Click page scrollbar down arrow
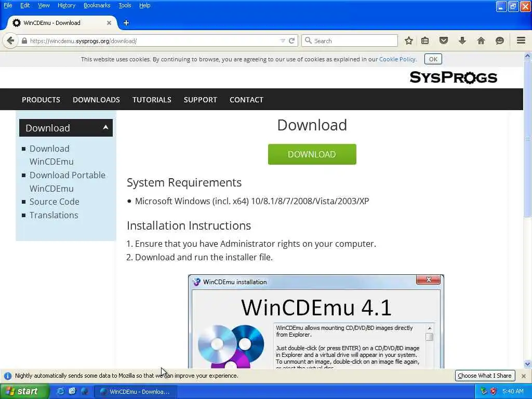 point(527,364)
